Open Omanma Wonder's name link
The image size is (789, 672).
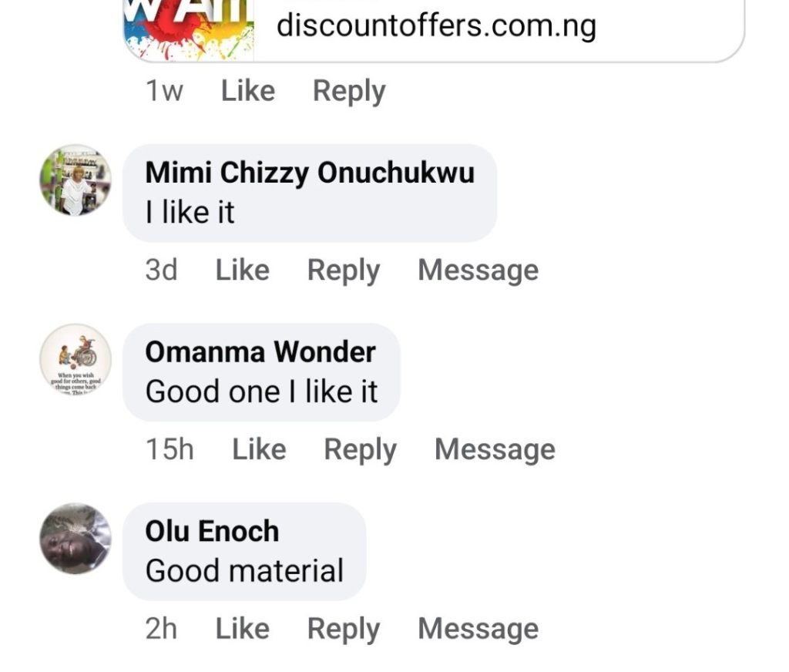click(x=260, y=352)
